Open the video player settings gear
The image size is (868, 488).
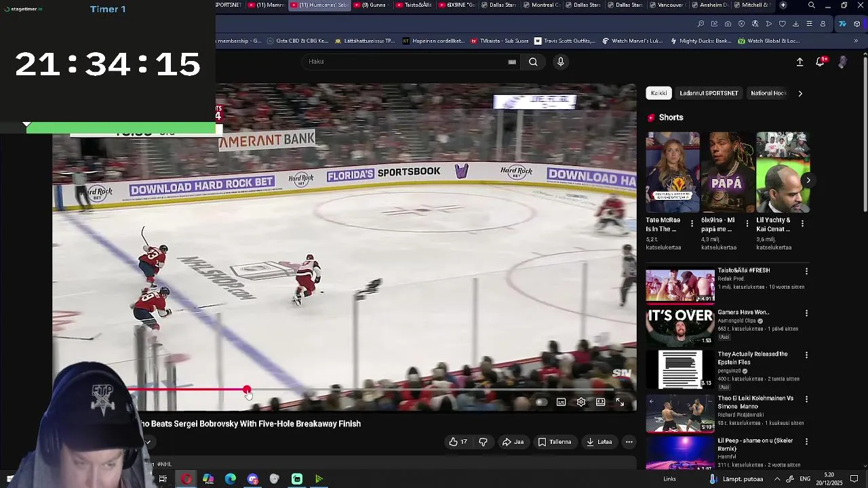[x=581, y=402]
